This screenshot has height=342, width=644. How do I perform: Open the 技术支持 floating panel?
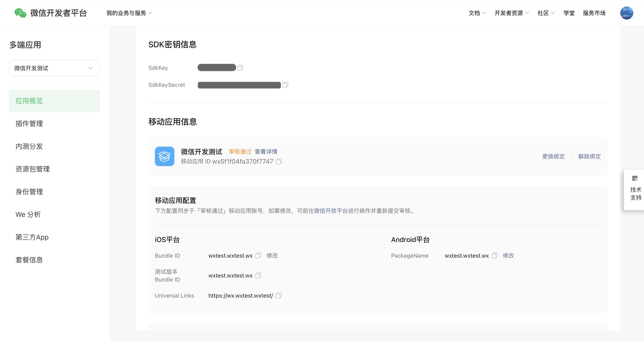tap(634, 190)
